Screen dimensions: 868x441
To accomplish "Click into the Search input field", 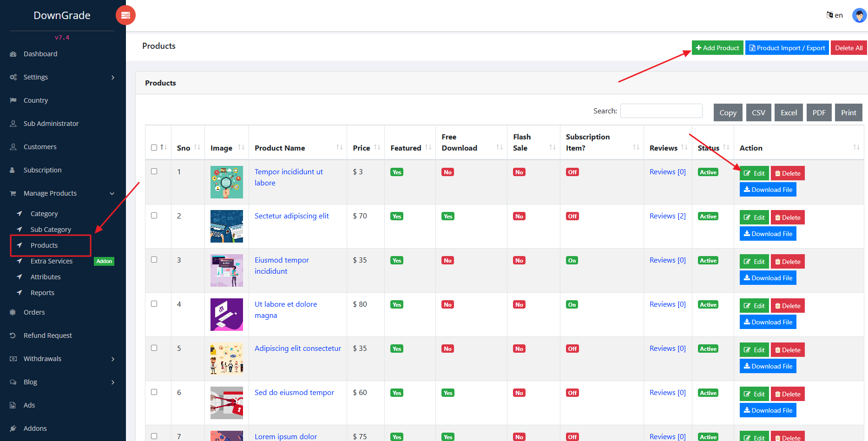I will tap(661, 111).
